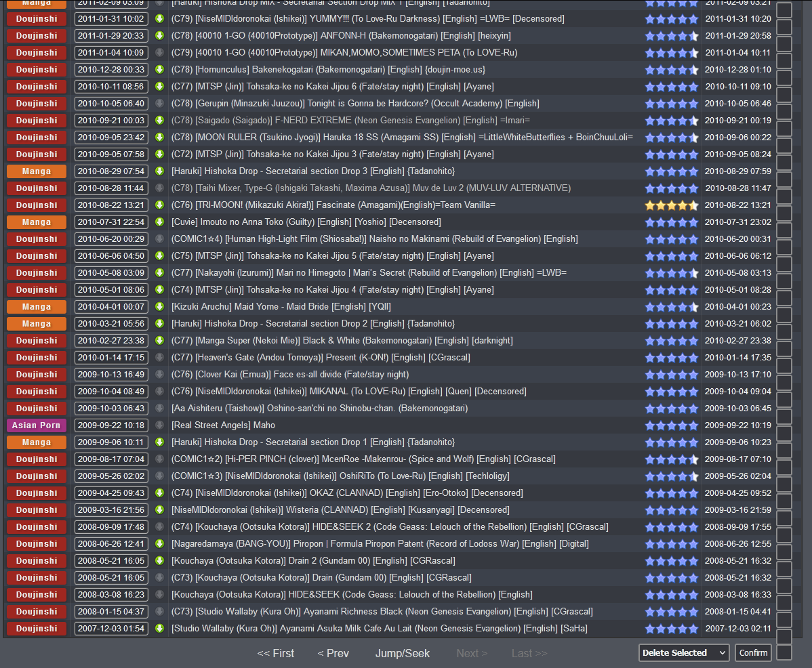
Task: Click the green torrent arrow for 2011-01-31 10:02 row
Action: tap(159, 18)
